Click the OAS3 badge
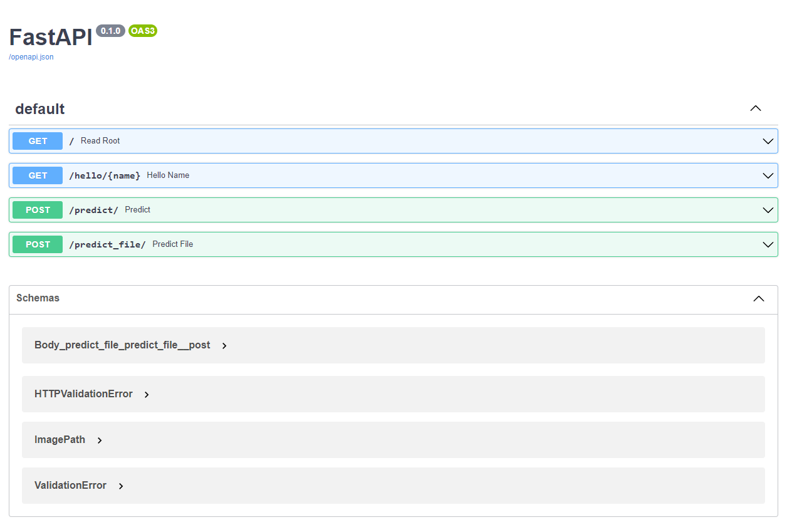The image size is (787, 532). point(143,31)
